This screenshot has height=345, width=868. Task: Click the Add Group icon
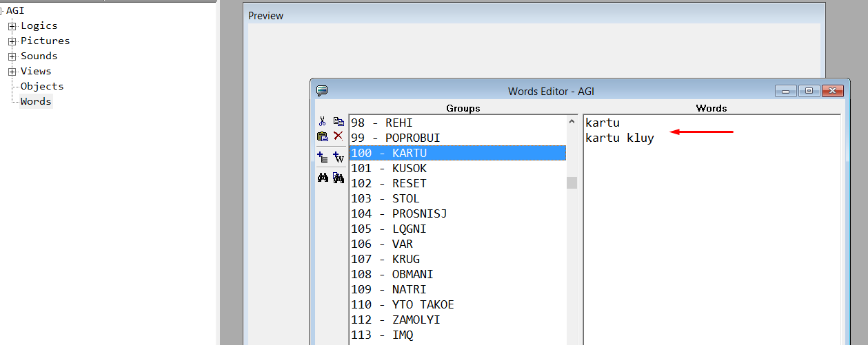point(322,157)
